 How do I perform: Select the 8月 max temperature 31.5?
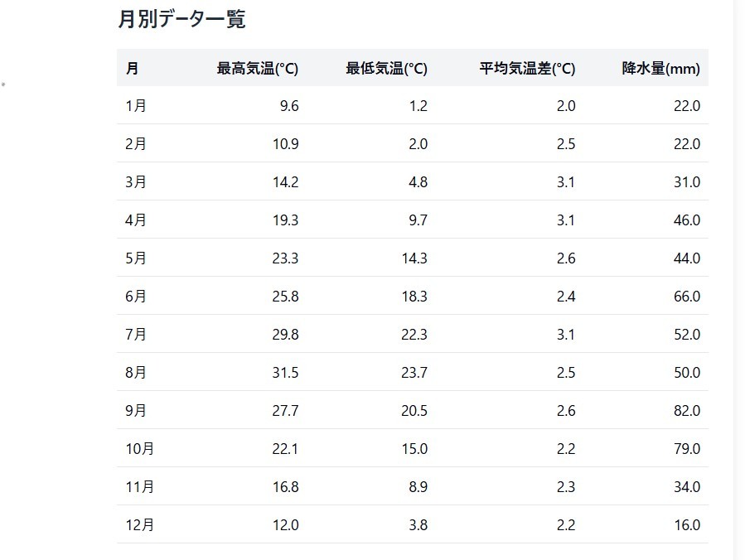285,373
